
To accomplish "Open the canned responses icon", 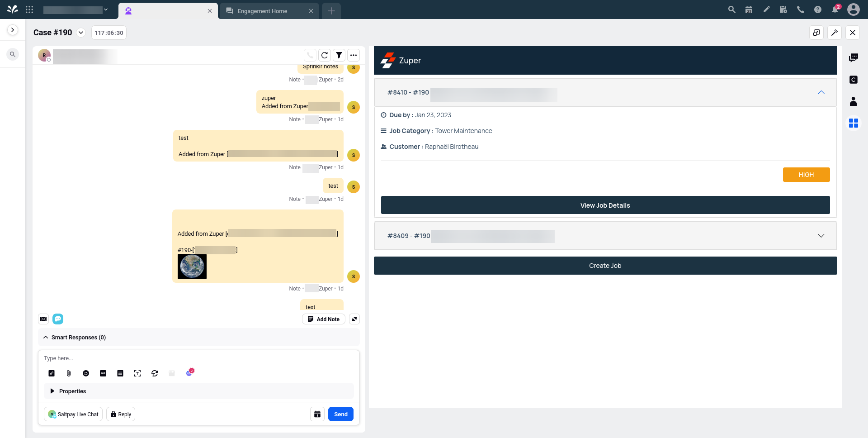I will click(120, 373).
